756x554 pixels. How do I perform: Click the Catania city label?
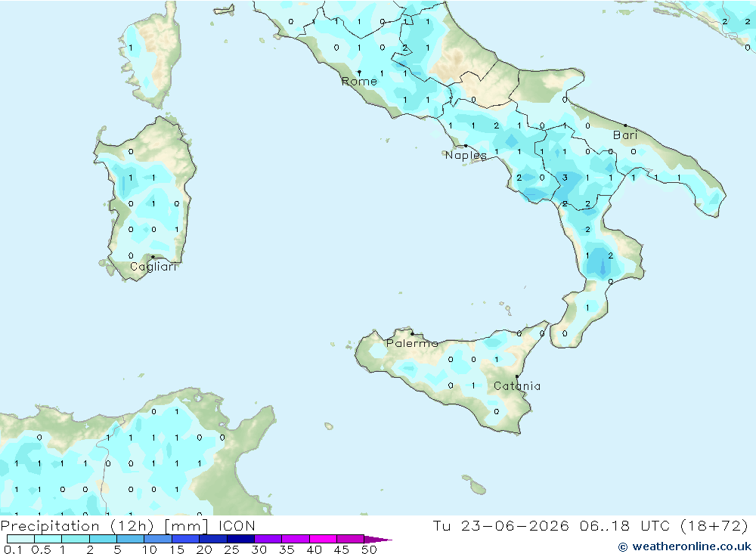(x=517, y=385)
